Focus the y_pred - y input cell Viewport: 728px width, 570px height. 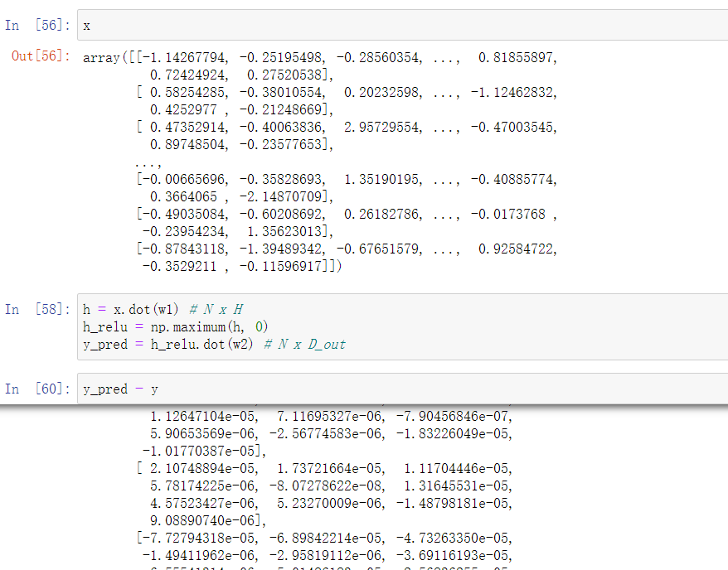click(398, 389)
